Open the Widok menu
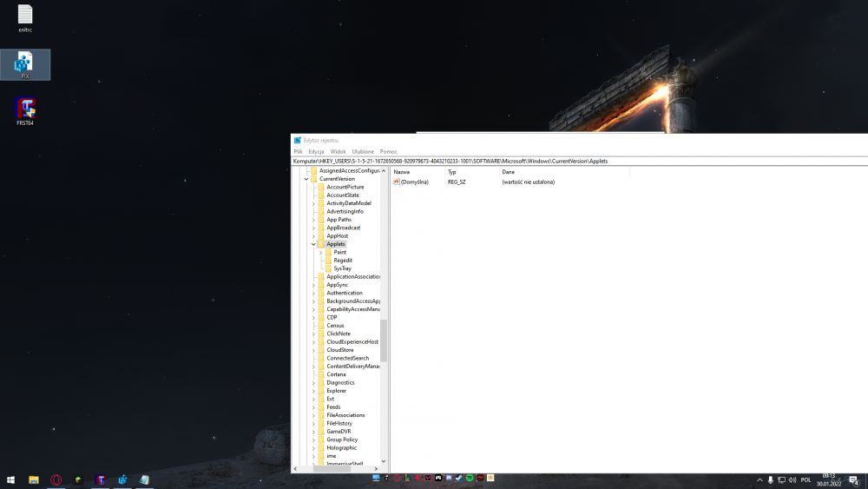The height and width of the screenshot is (489, 868). [x=338, y=151]
